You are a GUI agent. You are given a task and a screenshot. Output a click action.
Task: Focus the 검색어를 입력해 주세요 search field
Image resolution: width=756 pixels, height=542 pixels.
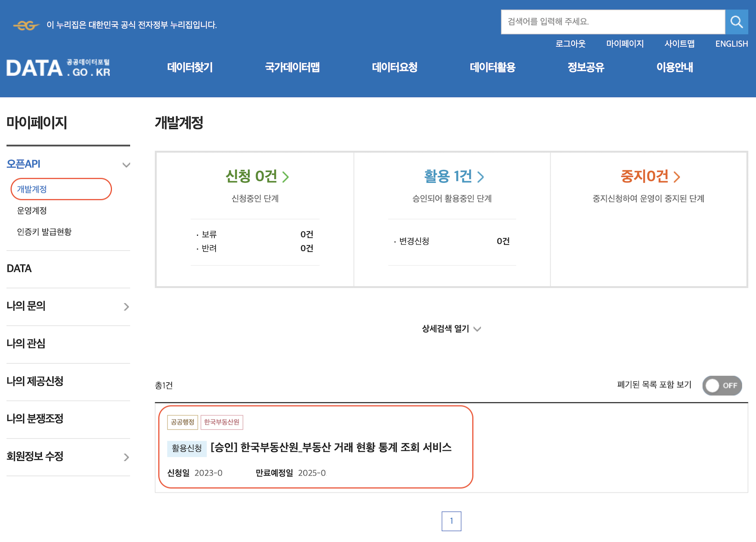click(x=613, y=22)
